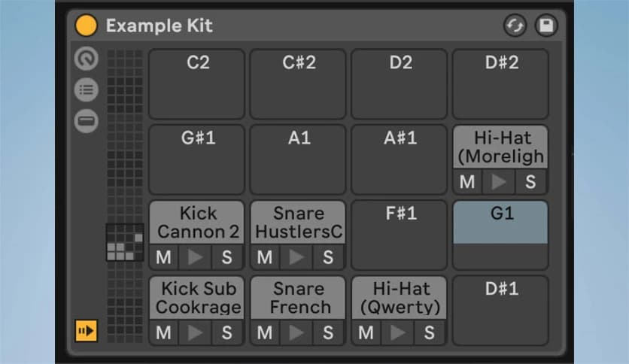The height and width of the screenshot is (364, 629).
Task: Select the highlighted G1 pad
Action: click(500, 235)
